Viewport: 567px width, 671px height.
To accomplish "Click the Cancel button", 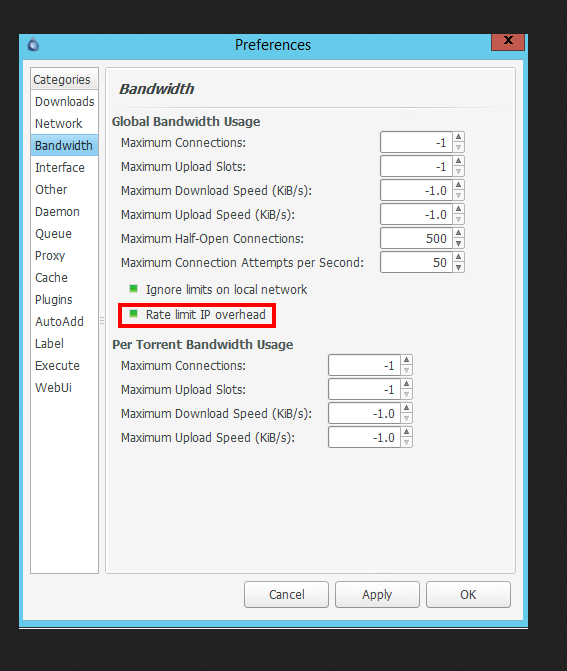I will [x=286, y=594].
